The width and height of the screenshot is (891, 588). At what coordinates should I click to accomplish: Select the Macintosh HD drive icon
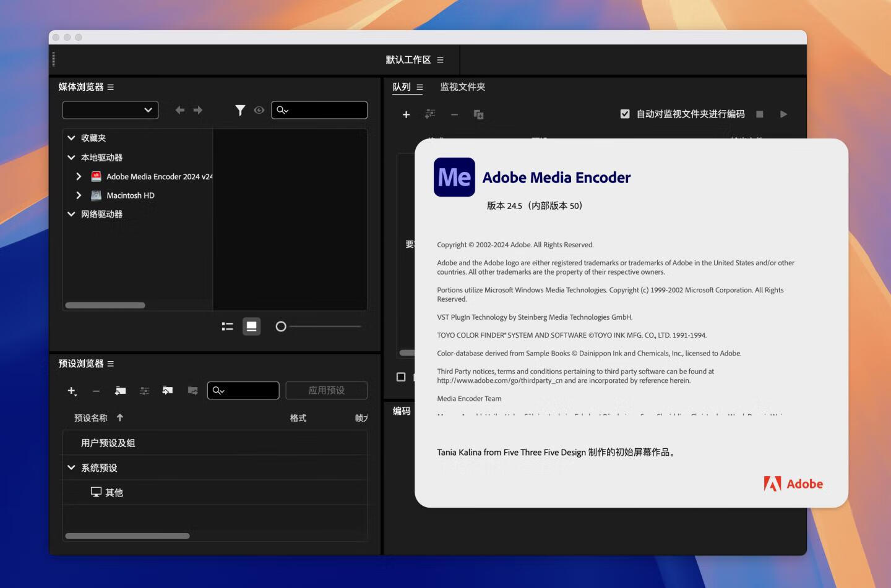click(96, 195)
